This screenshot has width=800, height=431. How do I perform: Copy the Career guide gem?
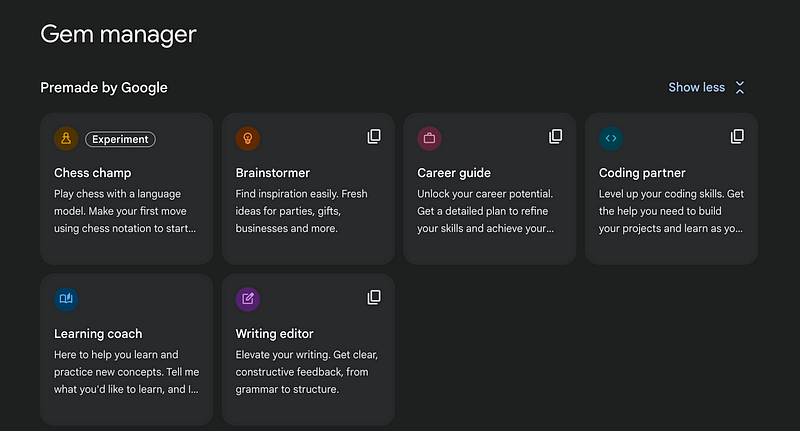coord(556,136)
